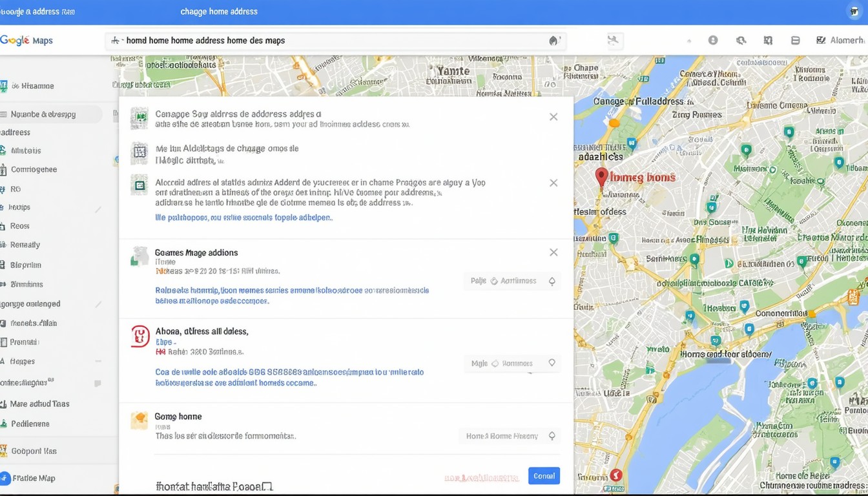Click the orange icon beside "Gomg honne"
The image size is (868, 496).
point(139,420)
